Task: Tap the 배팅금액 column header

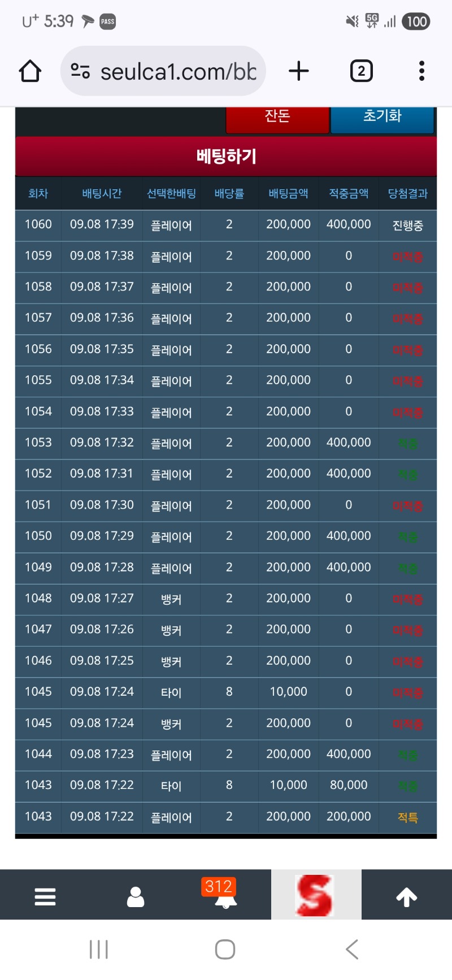Action: pyautogui.click(x=288, y=193)
